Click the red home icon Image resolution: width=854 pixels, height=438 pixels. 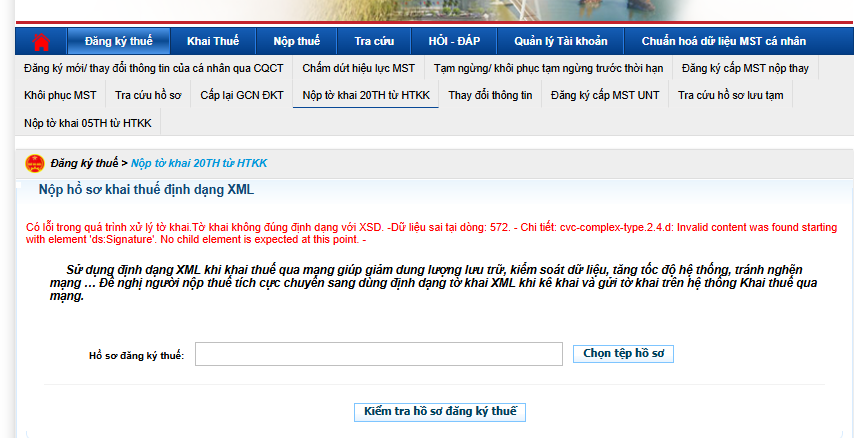41,42
